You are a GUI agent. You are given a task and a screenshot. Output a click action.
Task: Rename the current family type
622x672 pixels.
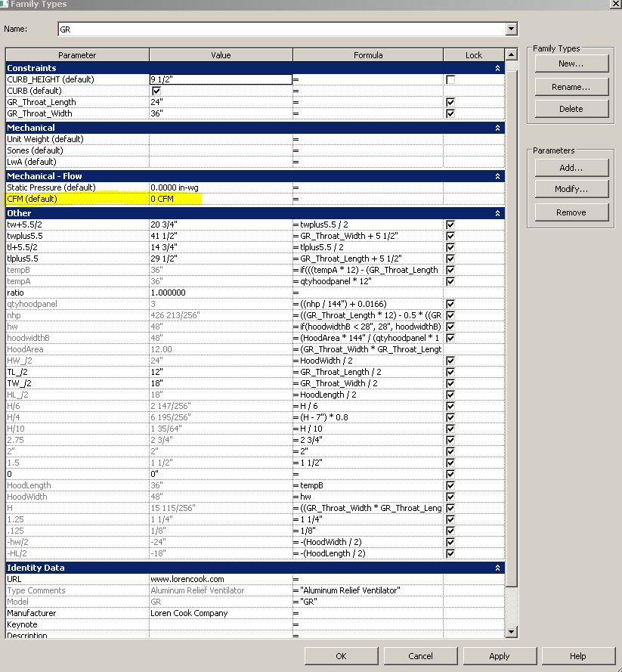click(x=571, y=86)
